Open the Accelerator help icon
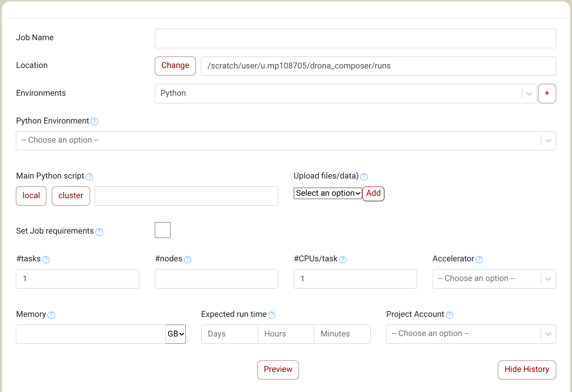Viewport: 572px width, 392px height. point(479,259)
